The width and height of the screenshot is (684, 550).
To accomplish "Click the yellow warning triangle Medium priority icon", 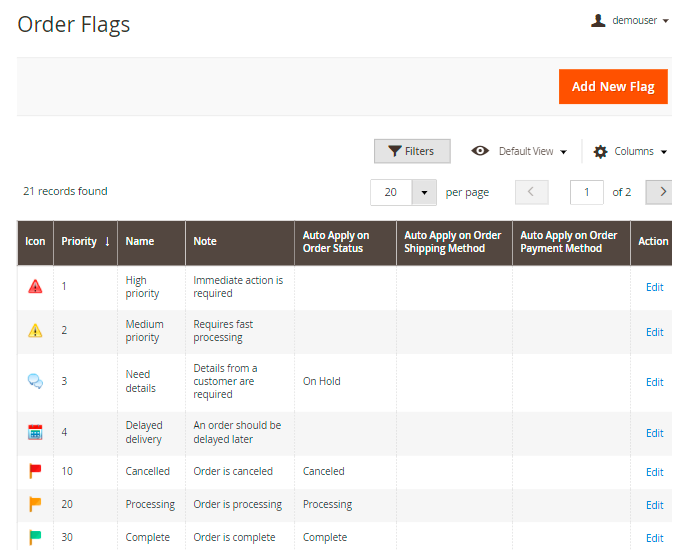I will tap(35, 331).
